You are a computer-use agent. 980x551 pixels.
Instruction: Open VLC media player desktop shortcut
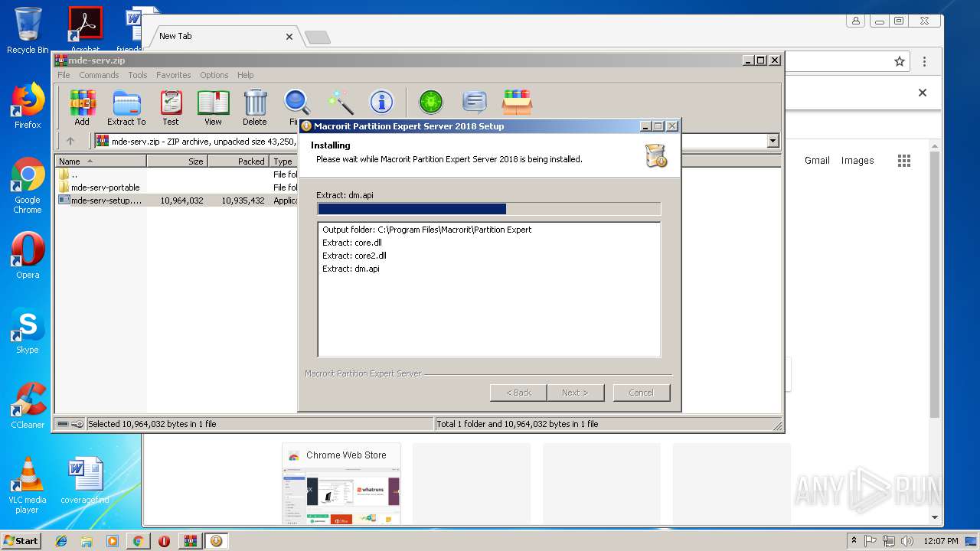coord(28,485)
